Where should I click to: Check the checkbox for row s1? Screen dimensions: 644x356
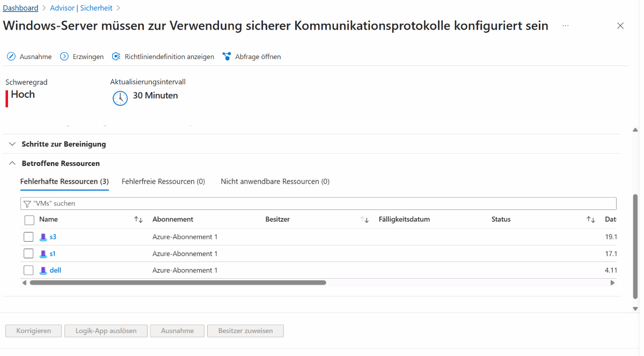click(x=28, y=253)
